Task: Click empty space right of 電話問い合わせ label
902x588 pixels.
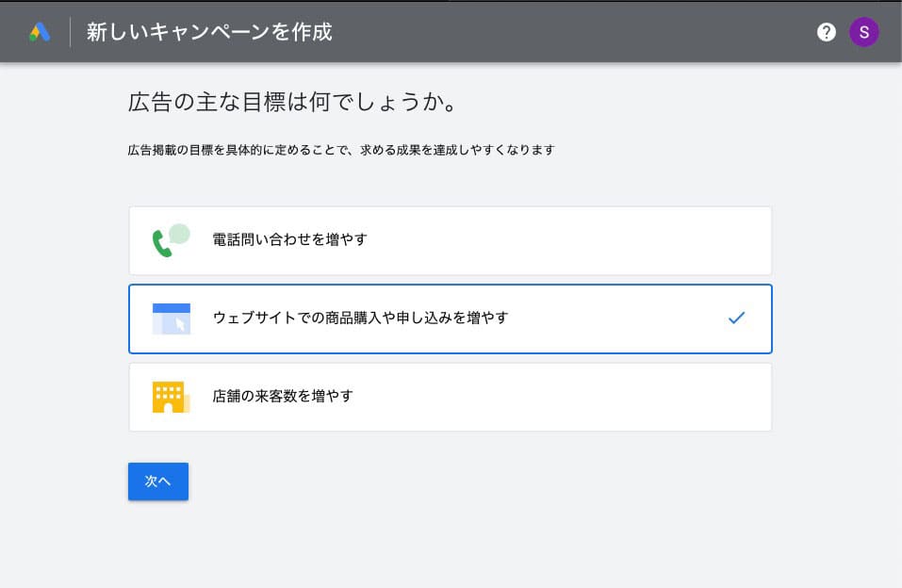Action: pyautogui.click(x=566, y=240)
